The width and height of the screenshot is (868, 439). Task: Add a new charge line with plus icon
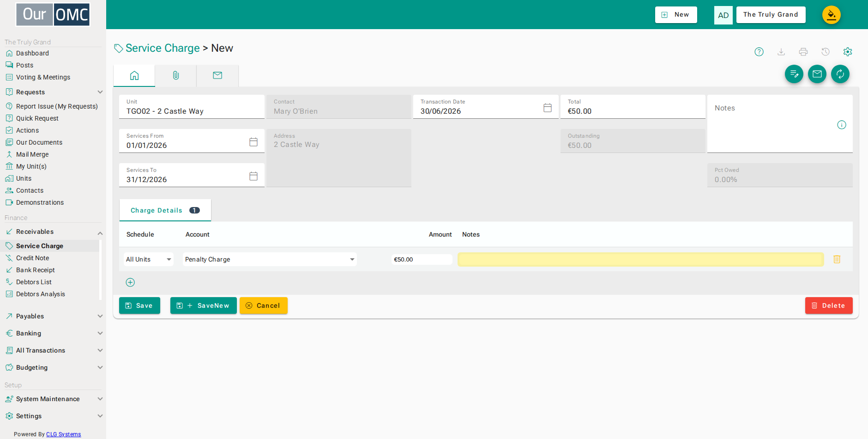(x=130, y=282)
